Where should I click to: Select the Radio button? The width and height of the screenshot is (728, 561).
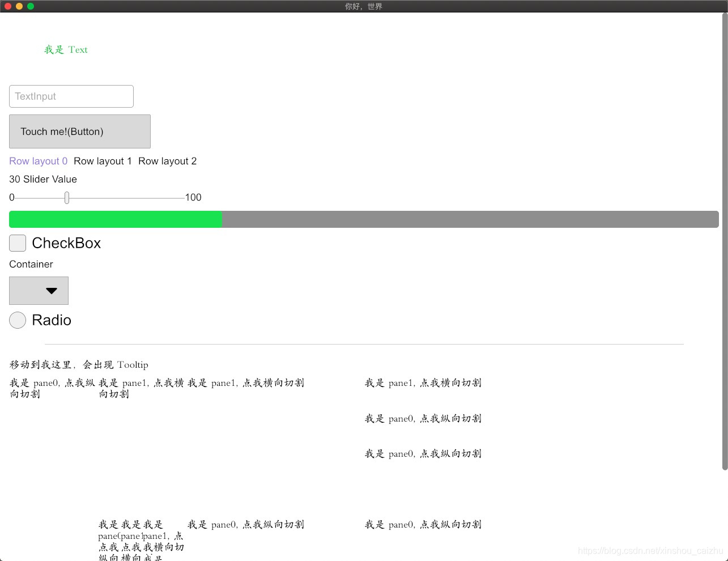click(17, 320)
